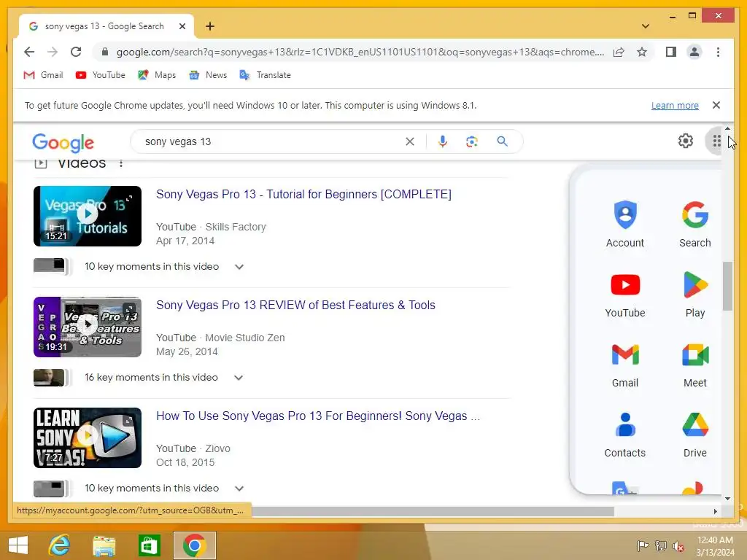
Task: Open the Maps bookmark
Action: point(157,75)
